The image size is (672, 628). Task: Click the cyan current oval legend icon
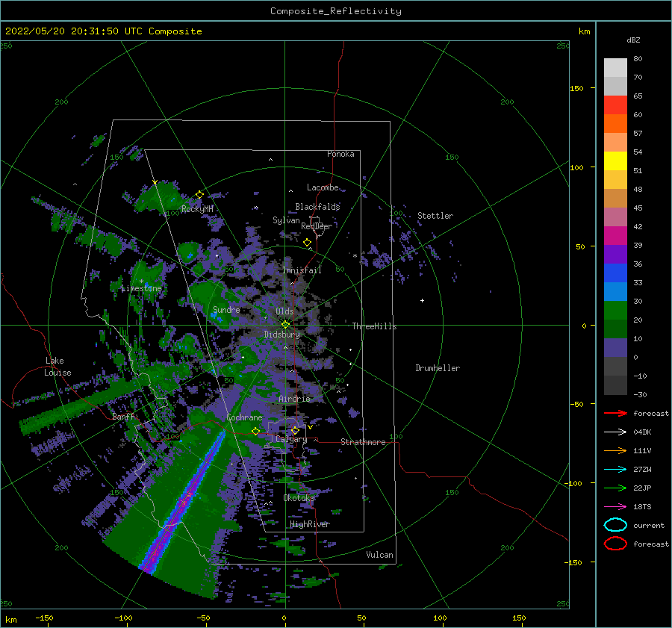[x=615, y=525]
